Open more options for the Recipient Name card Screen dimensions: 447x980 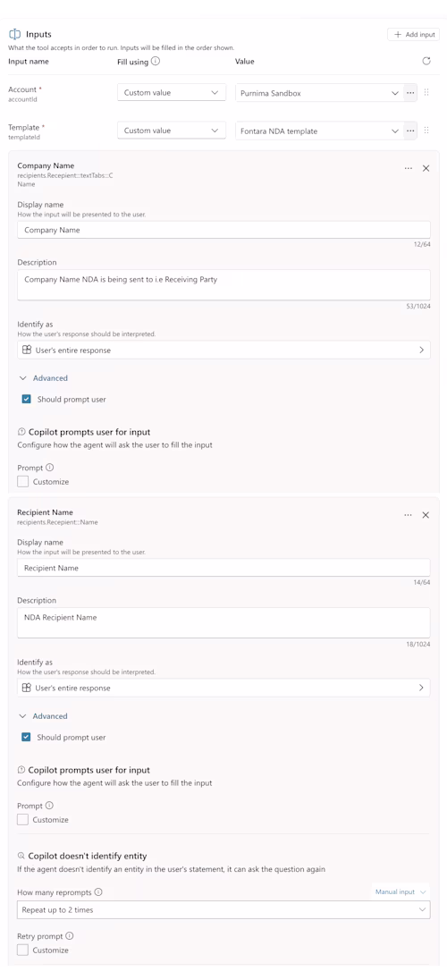tap(409, 515)
